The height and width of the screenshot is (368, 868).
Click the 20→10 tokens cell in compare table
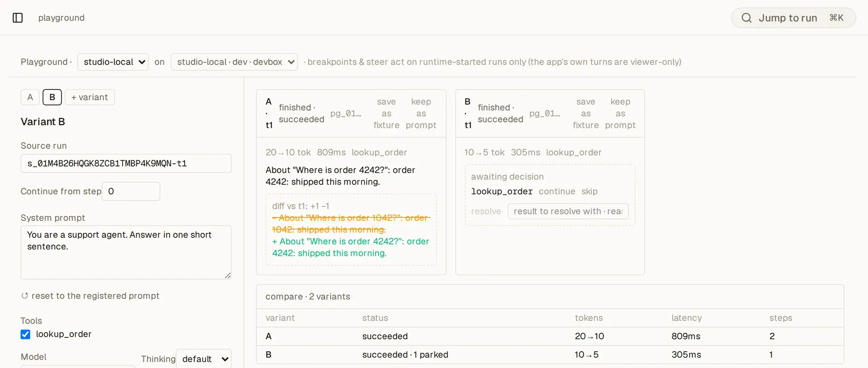click(589, 336)
